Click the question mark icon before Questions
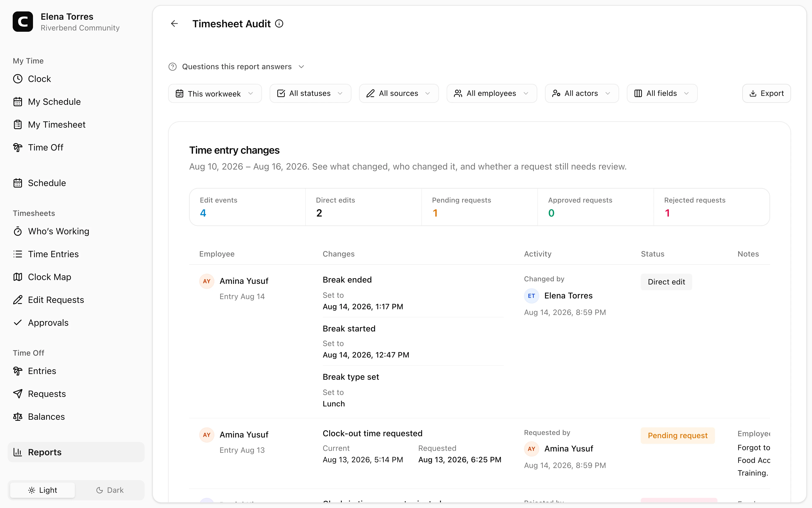This screenshot has width=812, height=508. pyautogui.click(x=173, y=66)
